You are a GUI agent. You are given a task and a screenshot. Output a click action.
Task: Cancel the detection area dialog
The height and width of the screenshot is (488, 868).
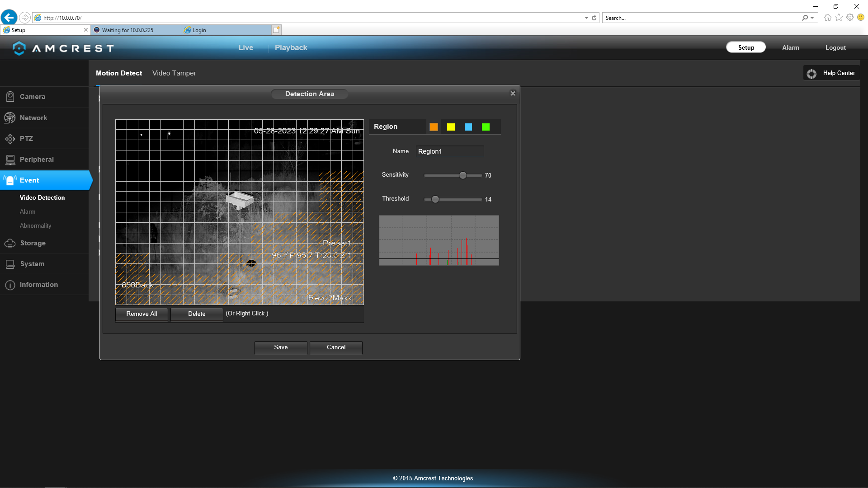point(336,347)
